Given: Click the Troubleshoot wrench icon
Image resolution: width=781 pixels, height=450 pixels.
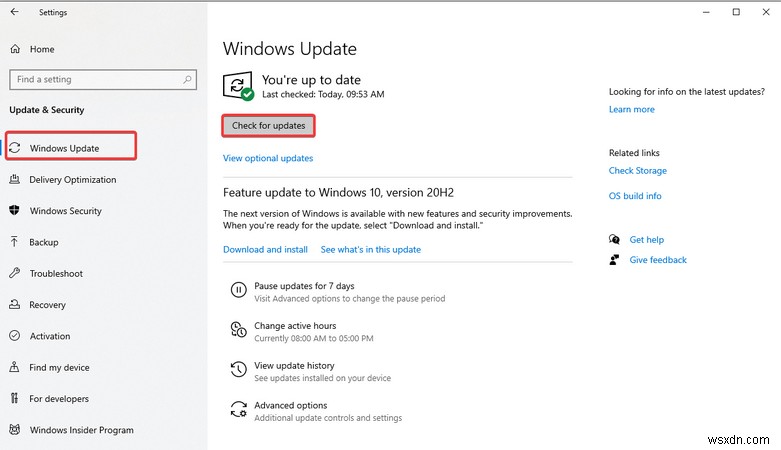Looking at the screenshot, I should (x=15, y=273).
